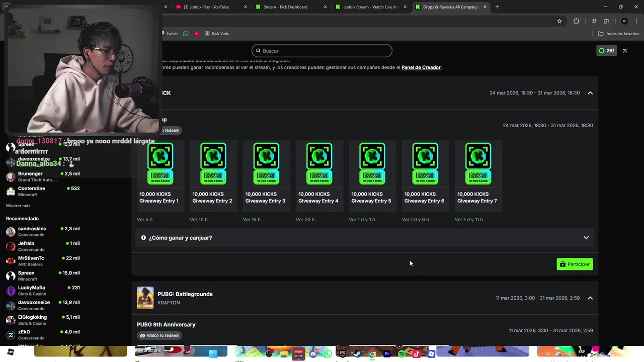
Task: Open Brunenger channel in sidebar
Action: (x=43, y=176)
